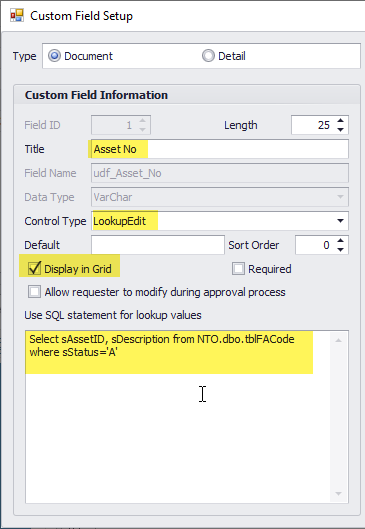Select the Detail type radio button
365x529 pixels.
pyautogui.click(x=208, y=56)
